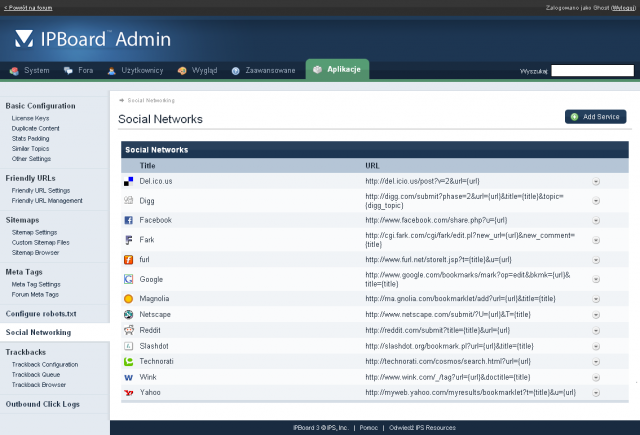Open Forum Meta Tags
Viewport: 640px width, 435px height.
pos(35,295)
